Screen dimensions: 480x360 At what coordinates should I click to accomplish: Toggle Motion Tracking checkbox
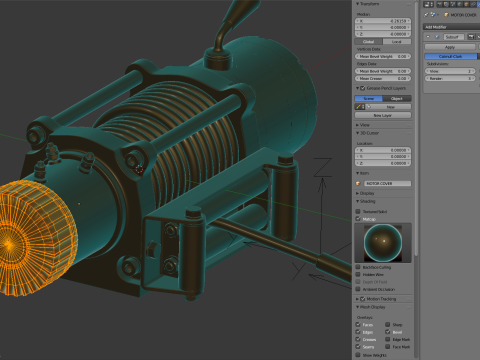pos(363,299)
